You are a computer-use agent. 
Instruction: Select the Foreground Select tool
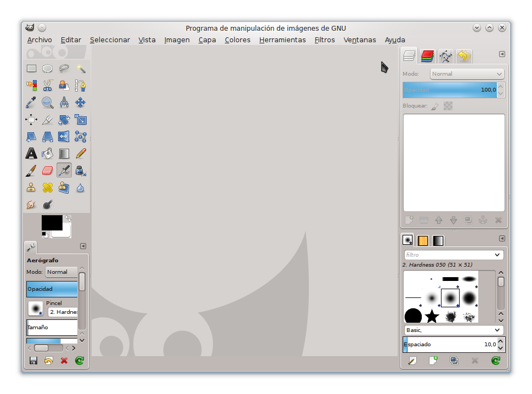(x=64, y=85)
